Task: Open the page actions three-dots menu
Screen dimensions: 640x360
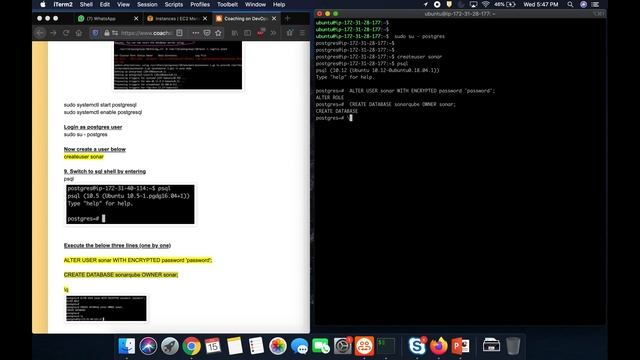Action: (x=196, y=33)
